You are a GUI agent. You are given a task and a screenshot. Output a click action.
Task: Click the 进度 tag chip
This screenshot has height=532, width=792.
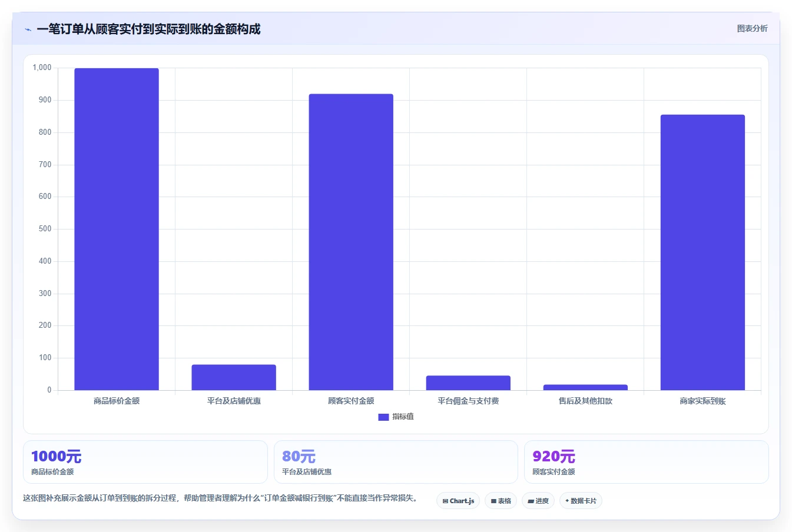(x=538, y=501)
